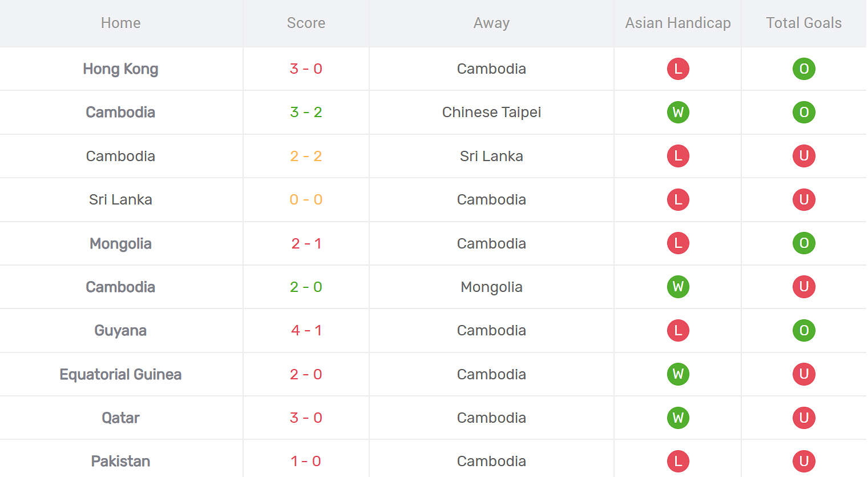The image size is (868, 477).
Task: Open the Chinese Taipei away team link
Action: (x=491, y=112)
